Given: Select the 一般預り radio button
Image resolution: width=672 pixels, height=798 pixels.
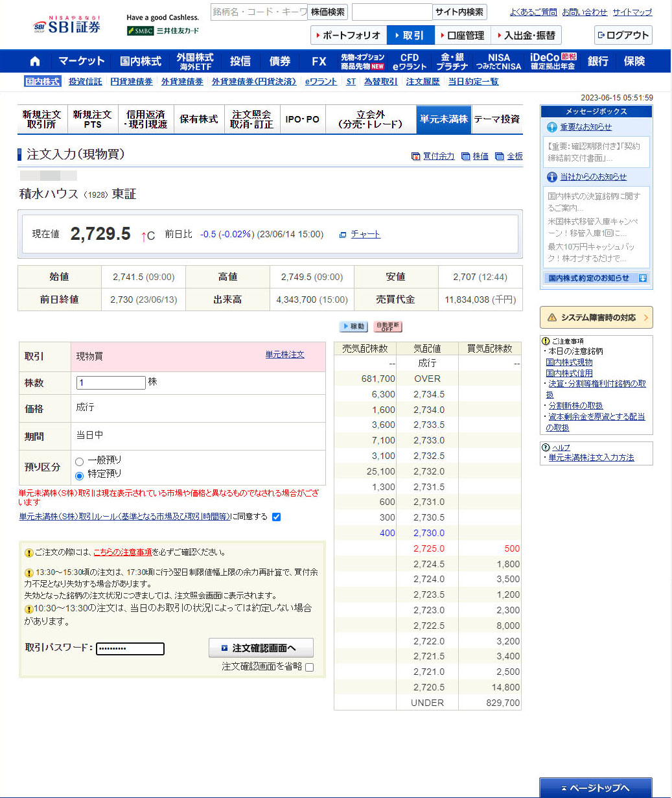Looking at the screenshot, I should [80, 462].
